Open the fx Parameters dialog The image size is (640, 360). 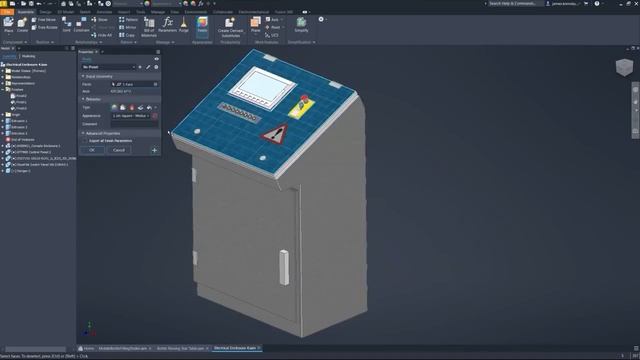pyautogui.click(x=167, y=24)
